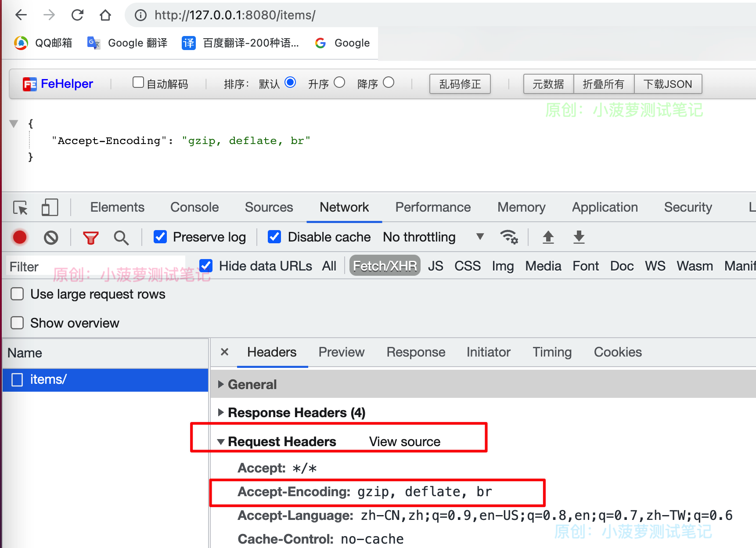Screen dimensions: 756x548
Task: Switch to the Memory tab
Action: point(521,207)
